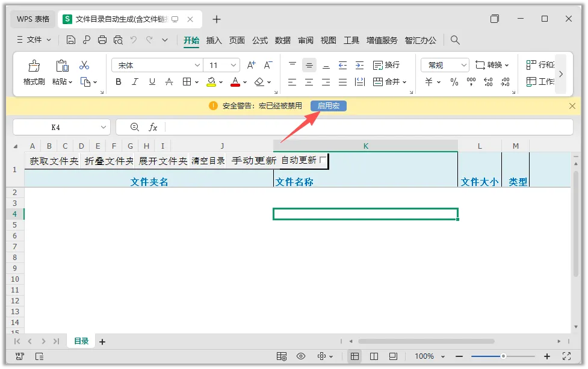Image resolution: width=588 pixels, height=369 pixels.
Task: Switch to the 视图 tab
Action: click(x=328, y=40)
